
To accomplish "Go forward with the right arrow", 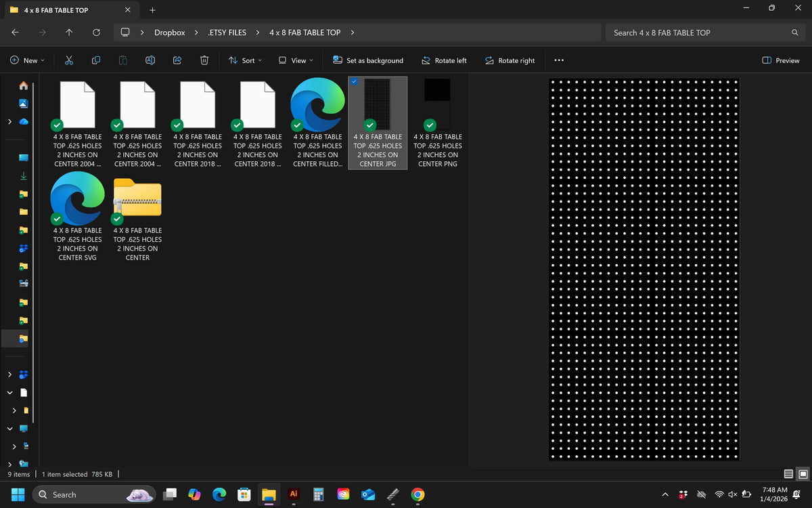I will click(42, 33).
